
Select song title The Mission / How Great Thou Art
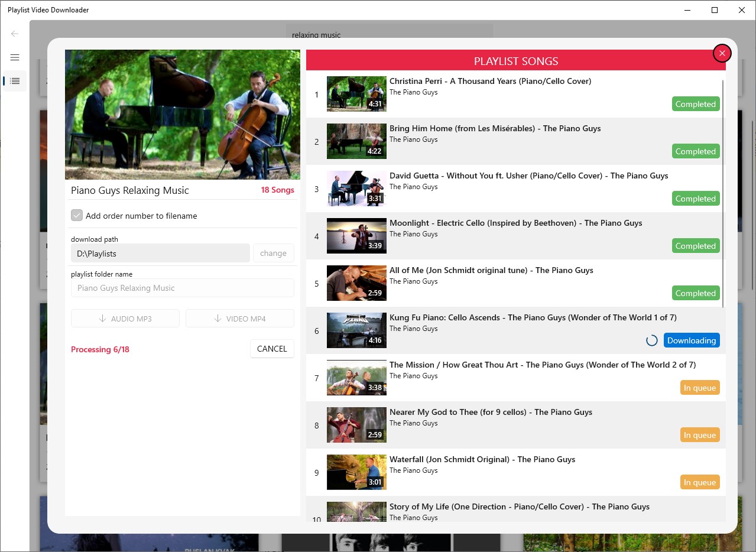tap(543, 365)
